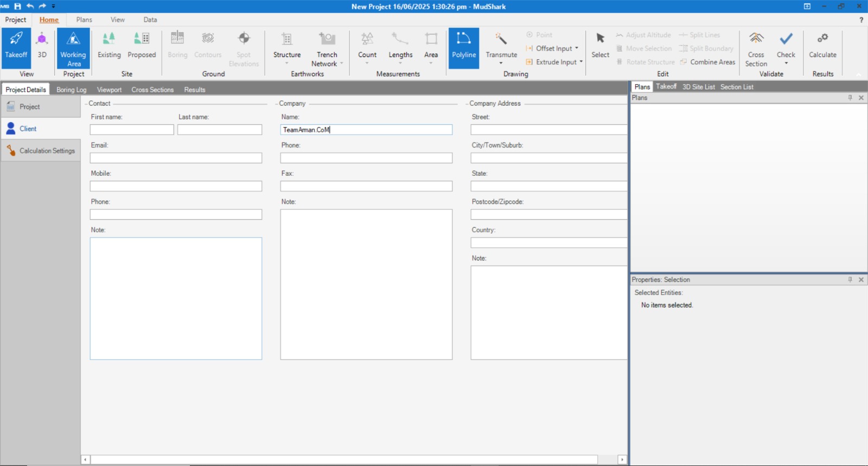The width and height of the screenshot is (868, 466).
Task: Open the Data ribbon tab
Action: point(150,20)
